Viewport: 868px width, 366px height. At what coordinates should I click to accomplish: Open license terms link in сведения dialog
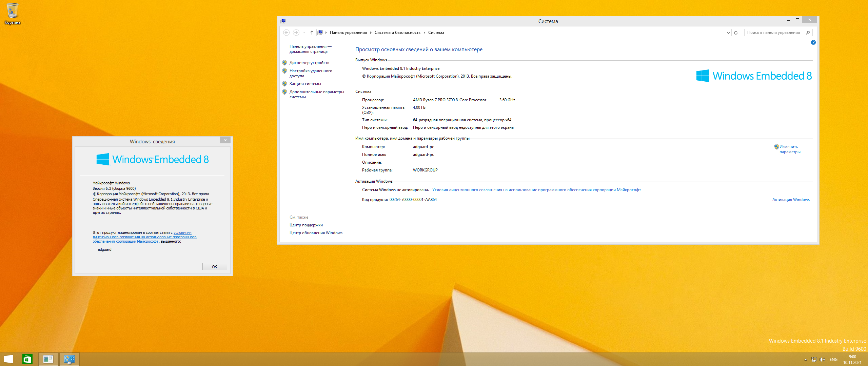pyautogui.click(x=144, y=237)
